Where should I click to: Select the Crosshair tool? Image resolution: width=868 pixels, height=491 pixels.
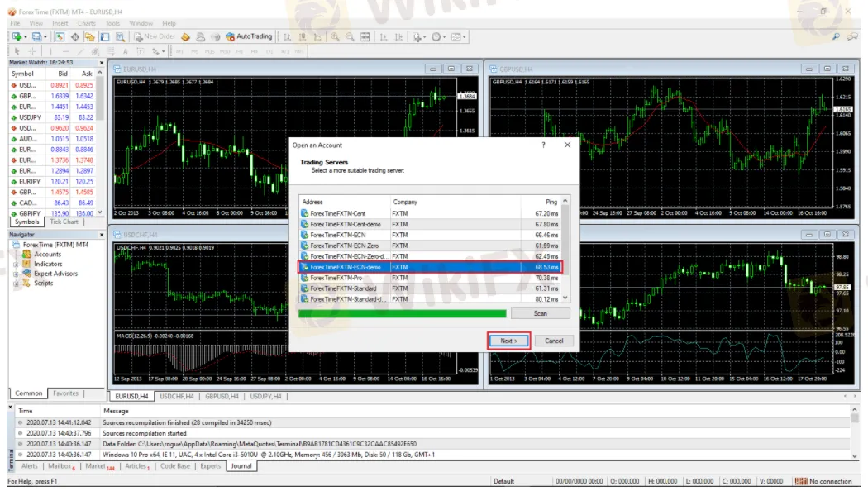[32, 51]
